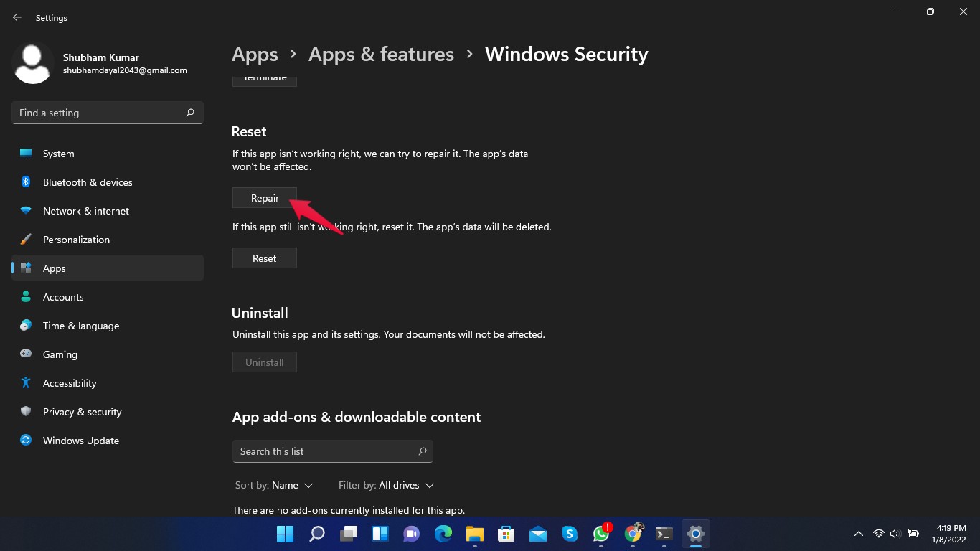The height and width of the screenshot is (551, 980).
Task: Select the Personalization paintbrush icon
Action: point(26,240)
